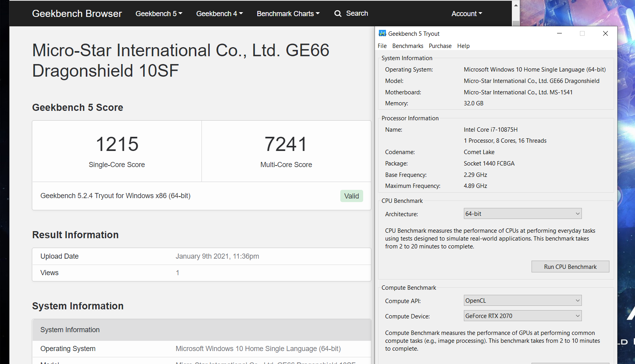The image size is (635, 364).
Task: Click the Geekbench 5 Tryout app icon
Action: (382, 33)
